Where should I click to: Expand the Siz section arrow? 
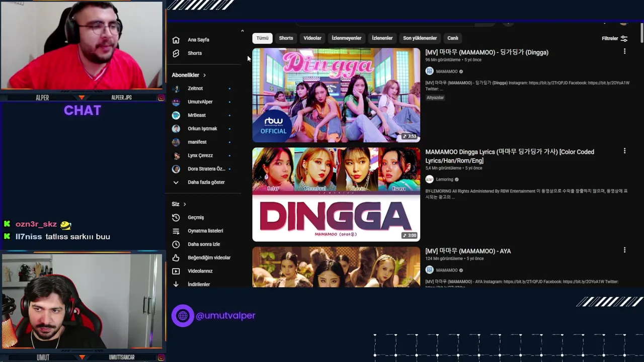(x=185, y=204)
